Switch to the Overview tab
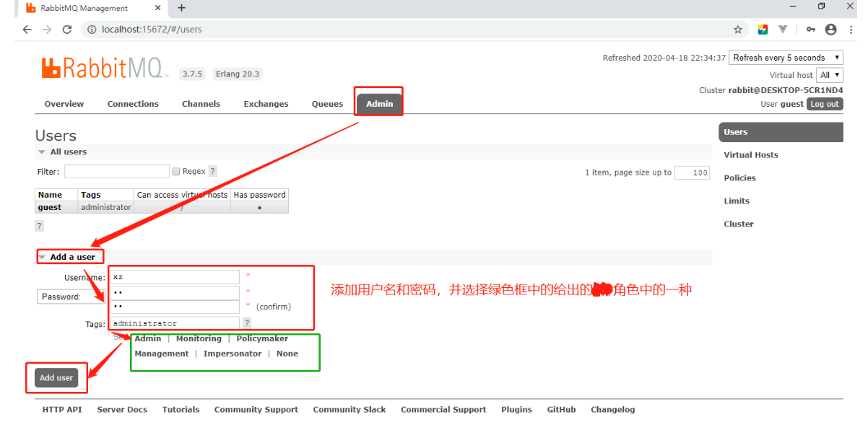The height and width of the screenshot is (438, 868). pos(64,104)
